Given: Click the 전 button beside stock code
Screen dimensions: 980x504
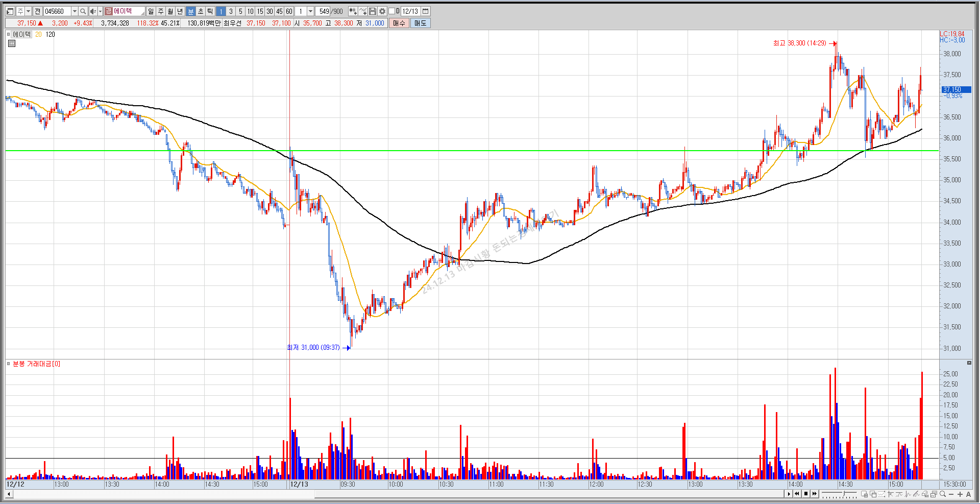Looking at the screenshot, I should [37, 11].
